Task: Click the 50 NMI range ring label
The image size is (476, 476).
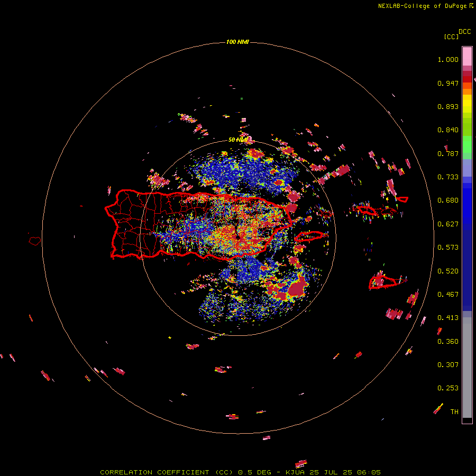Action: point(237,140)
